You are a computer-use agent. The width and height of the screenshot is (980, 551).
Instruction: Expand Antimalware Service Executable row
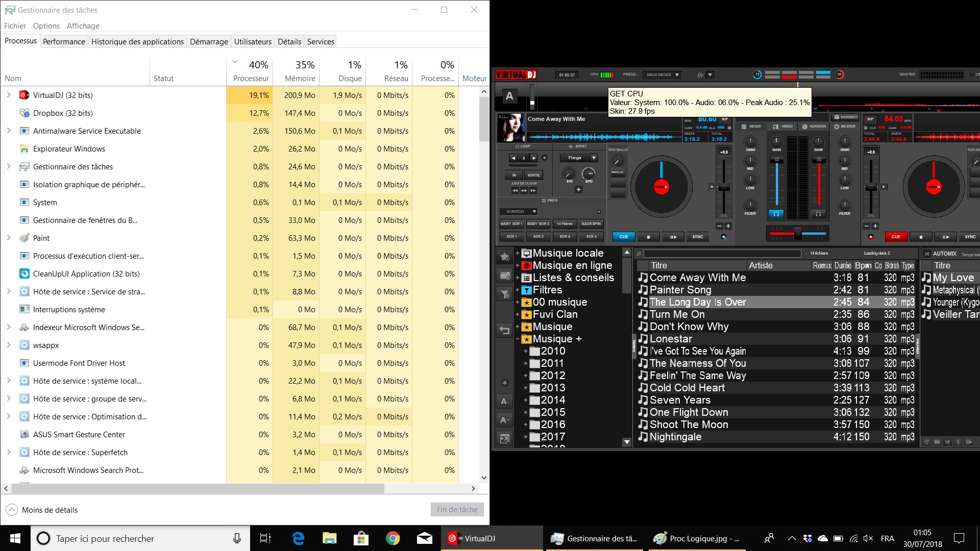[x=9, y=131]
